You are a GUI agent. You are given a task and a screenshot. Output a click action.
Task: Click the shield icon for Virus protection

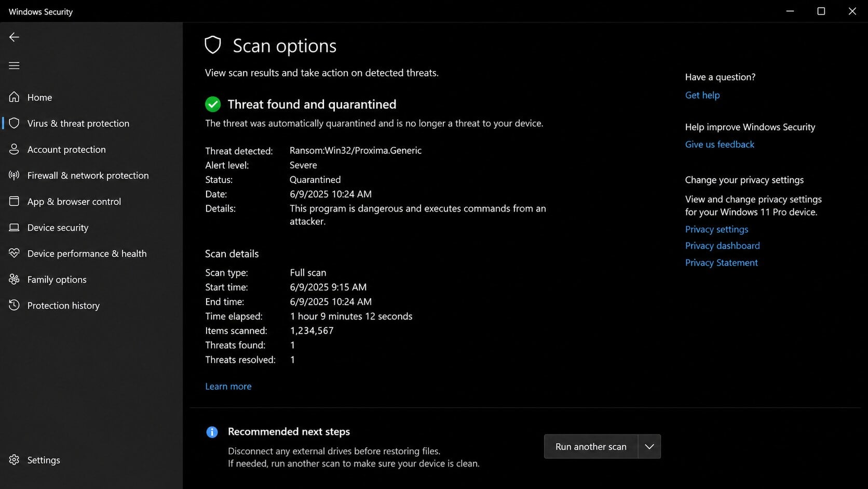[14, 123]
